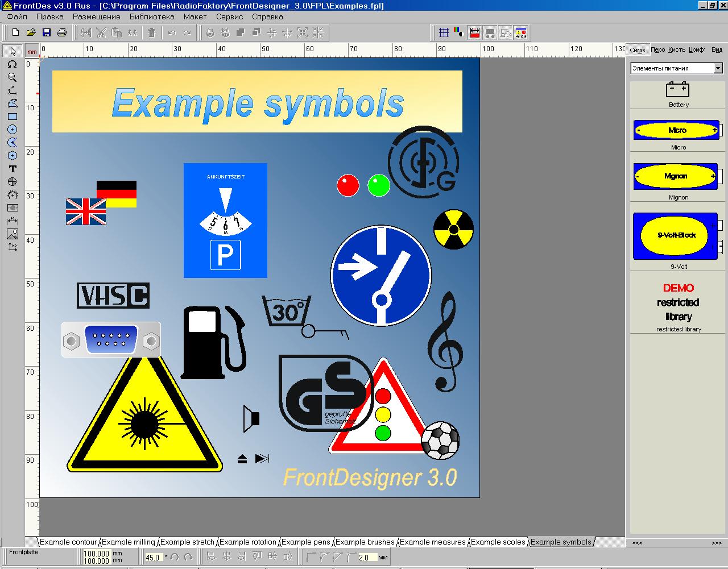728x569 pixels.
Task: Open the Example measures sheet tab
Action: (433, 542)
